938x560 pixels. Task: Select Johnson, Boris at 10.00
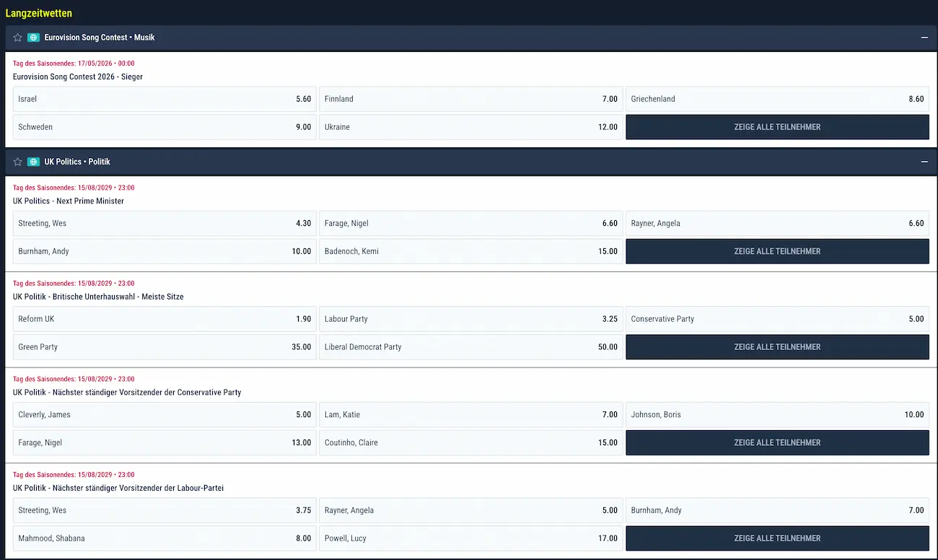tap(777, 415)
